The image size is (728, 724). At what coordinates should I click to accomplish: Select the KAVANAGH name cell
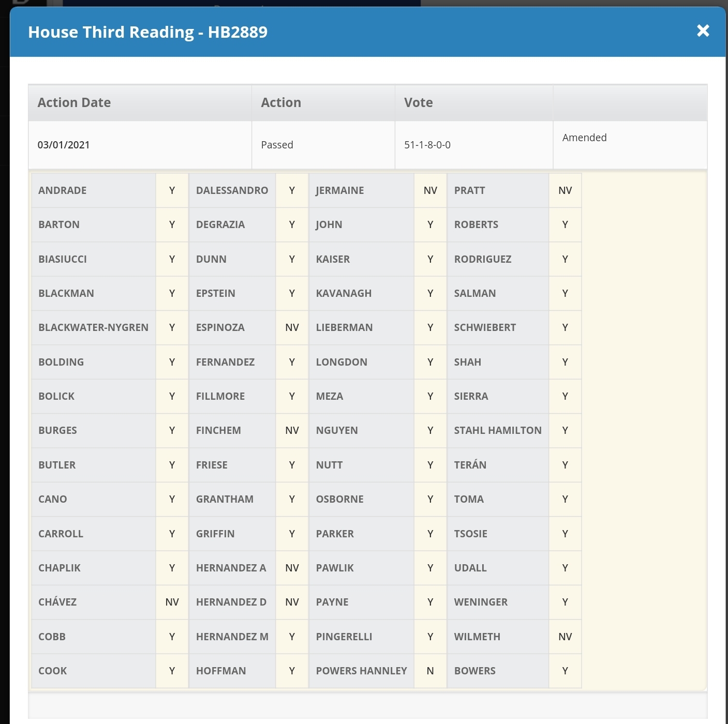click(x=362, y=293)
